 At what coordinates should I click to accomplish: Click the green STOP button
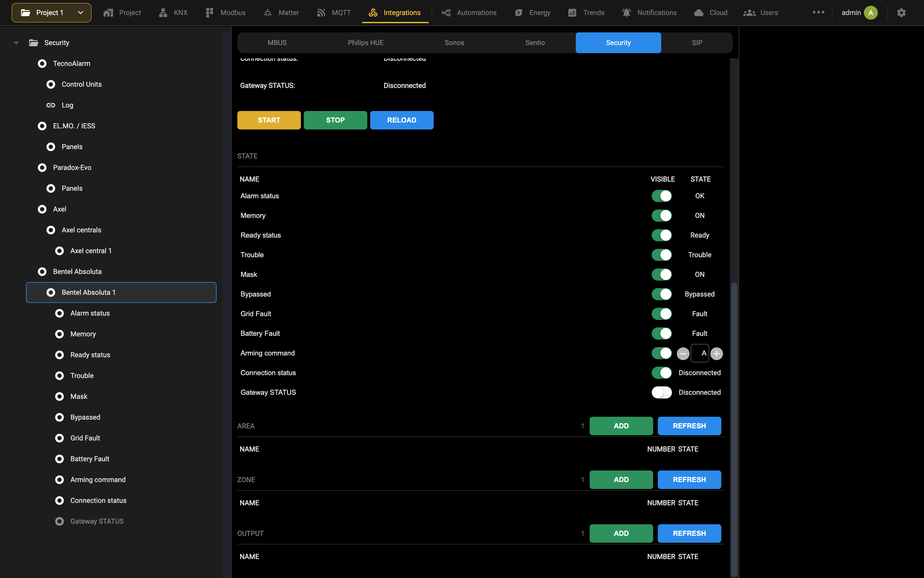click(335, 120)
